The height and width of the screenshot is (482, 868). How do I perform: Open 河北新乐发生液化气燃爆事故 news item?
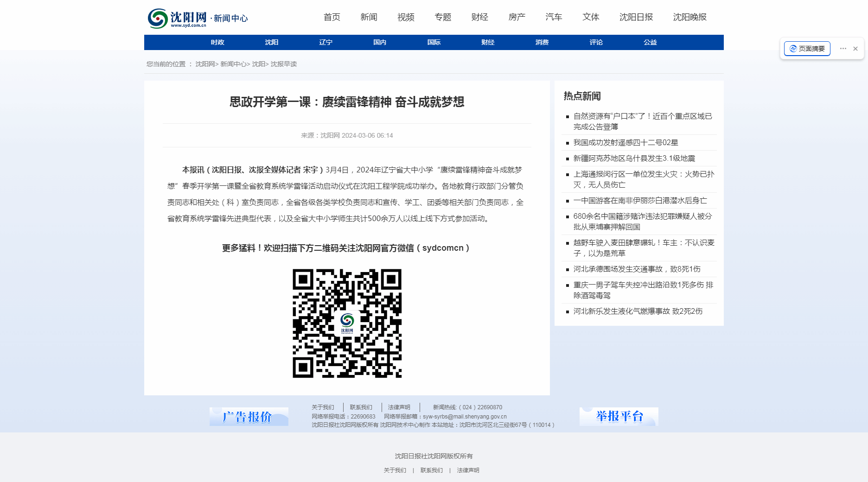click(x=638, y=311)
